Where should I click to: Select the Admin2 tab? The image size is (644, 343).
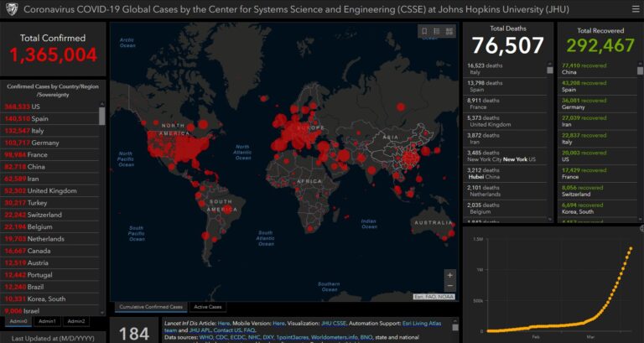pos(76,321)
